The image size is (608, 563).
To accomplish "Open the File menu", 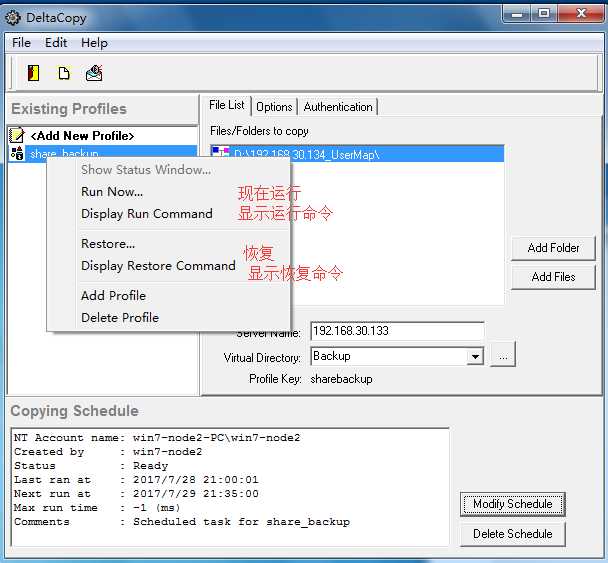I will pos(21,43).
